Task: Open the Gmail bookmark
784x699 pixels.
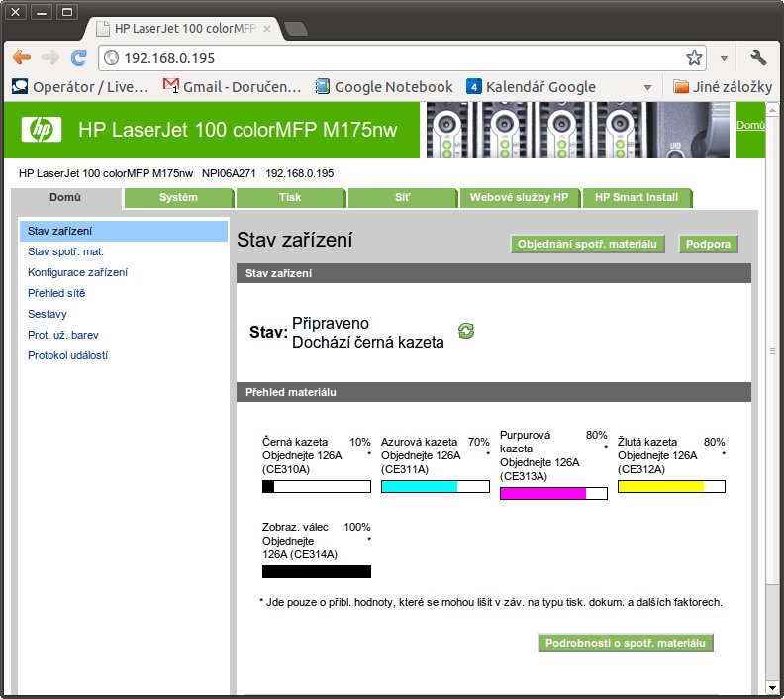Action: pyautogui.click(x=232, y=87)
